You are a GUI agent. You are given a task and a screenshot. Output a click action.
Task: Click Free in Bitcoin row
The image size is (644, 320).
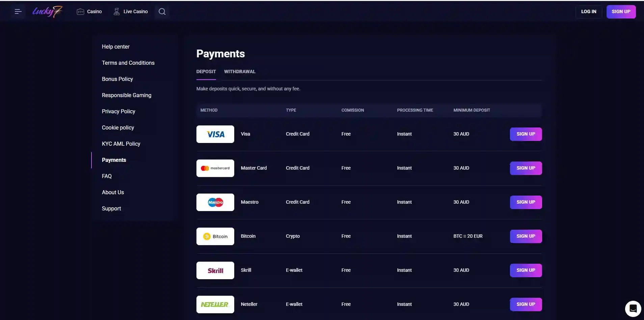click(346, 236)
